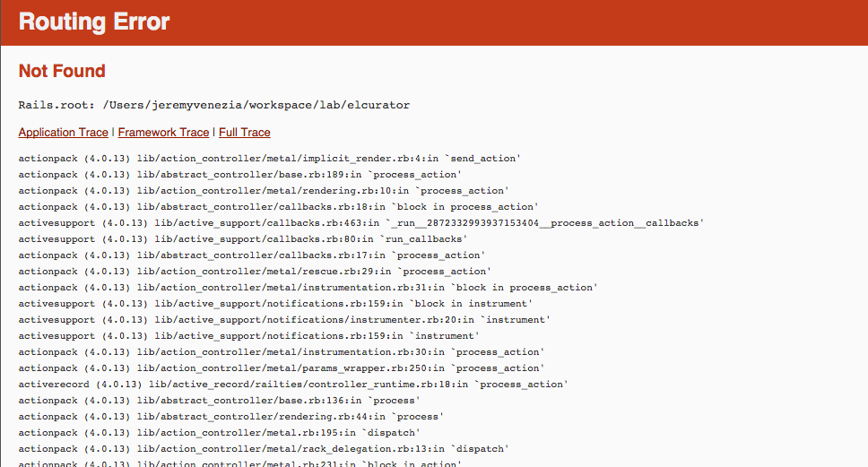Select the callbacks.rb:463 activesupport trace line
868x467 pixels.
click(x=360, y=223)
